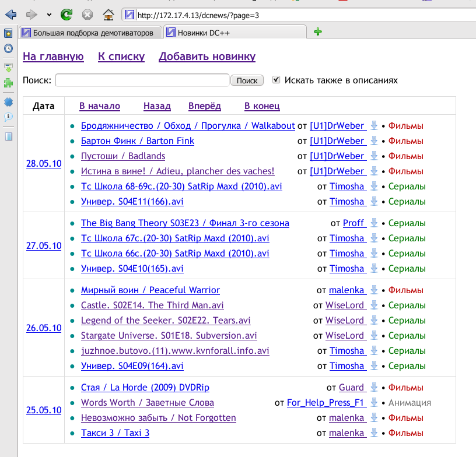Go to Home via house icon
Image resolution: width=476 pixels, height=457 pixels.
(108, 15)
